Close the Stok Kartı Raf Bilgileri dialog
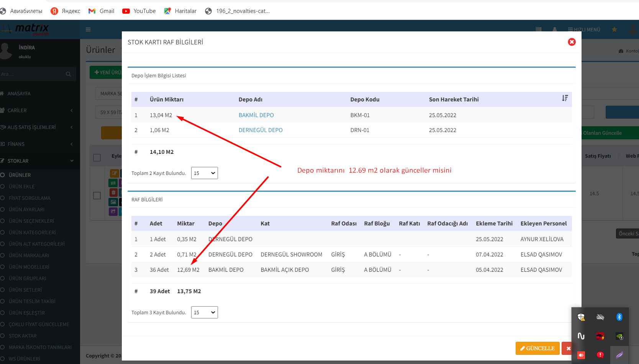 coord(572,42)
